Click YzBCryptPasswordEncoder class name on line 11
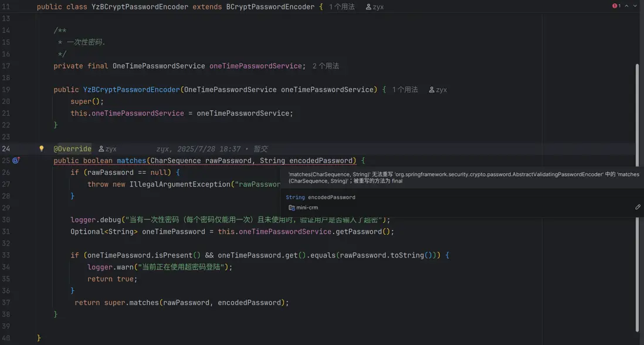644x345 pixels. pos(140,7)
